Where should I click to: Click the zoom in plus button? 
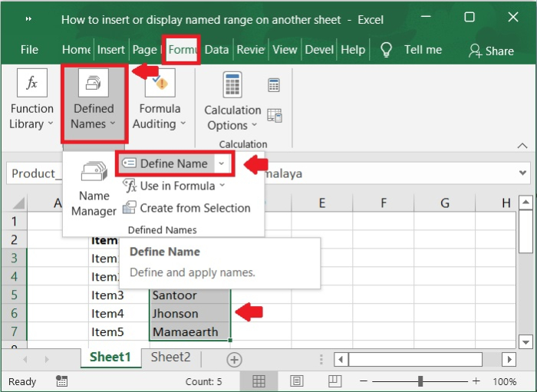[x=476, y=381]
